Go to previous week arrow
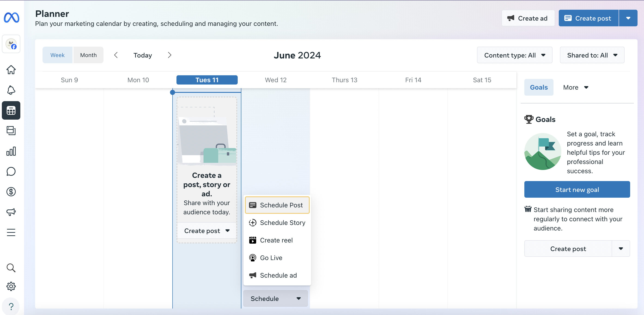The height and width of the screenshot is (315, 644). 116,55
